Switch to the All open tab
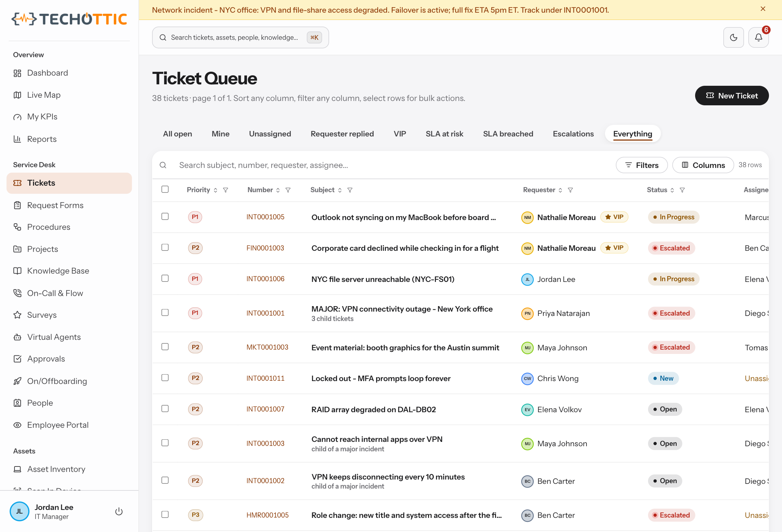782x532 pixels. pyautogui.click(x=177, y=134)
